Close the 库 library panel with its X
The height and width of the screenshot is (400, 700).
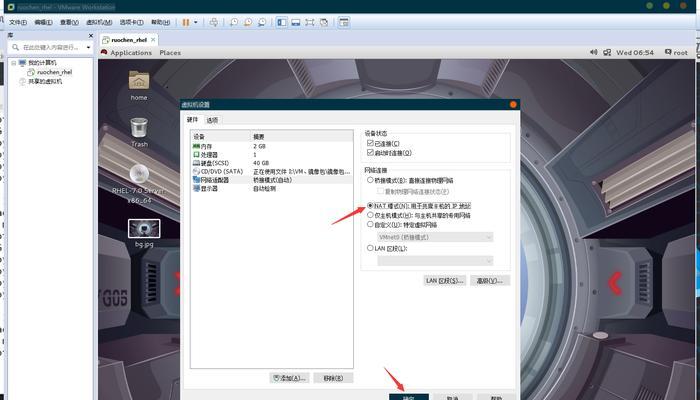click(91, 36)
